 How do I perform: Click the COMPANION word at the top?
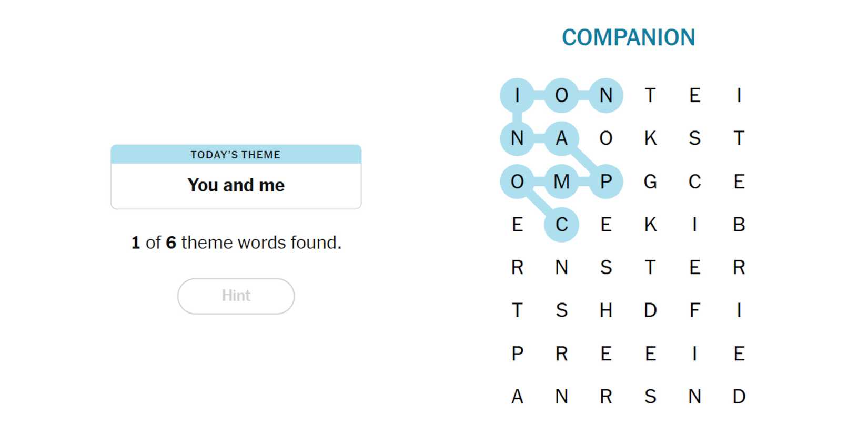[x=628, y=37]
